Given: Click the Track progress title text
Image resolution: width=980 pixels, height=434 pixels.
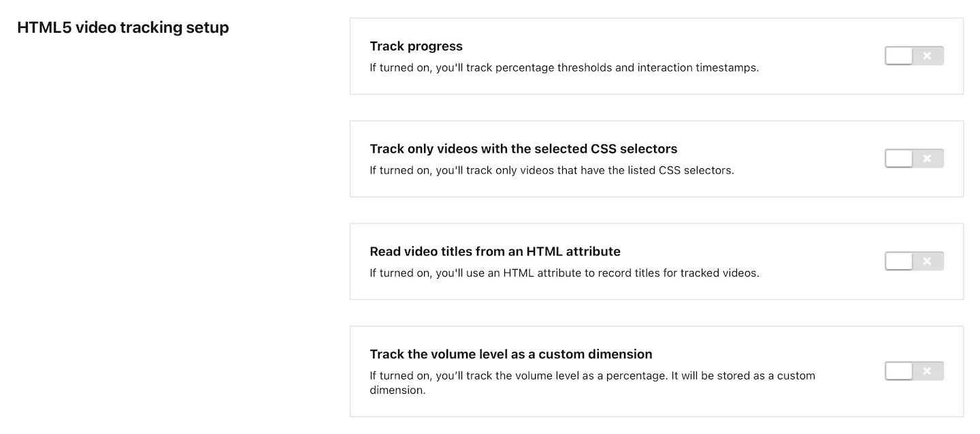Looking at the screenshot, I should [416, 46].
